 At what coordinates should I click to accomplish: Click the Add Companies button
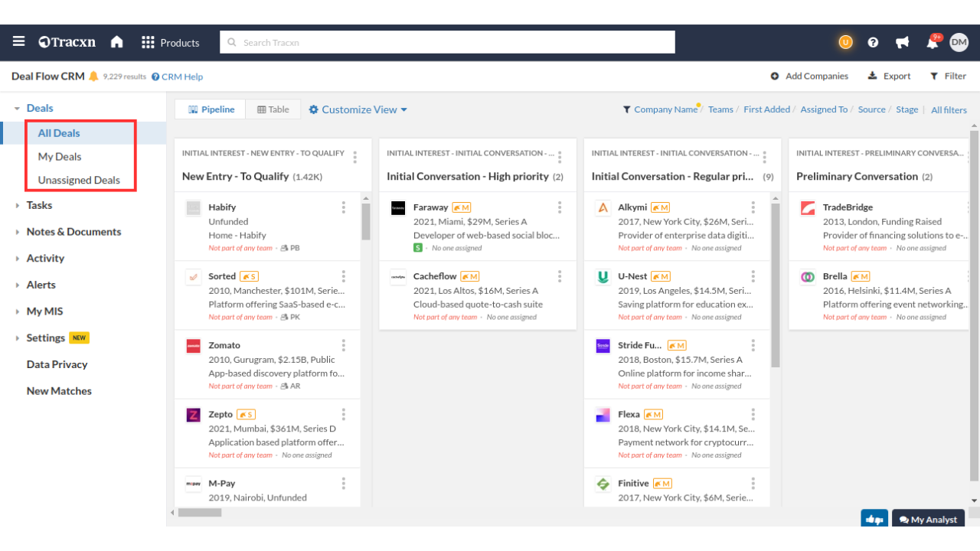coord(809,77)
